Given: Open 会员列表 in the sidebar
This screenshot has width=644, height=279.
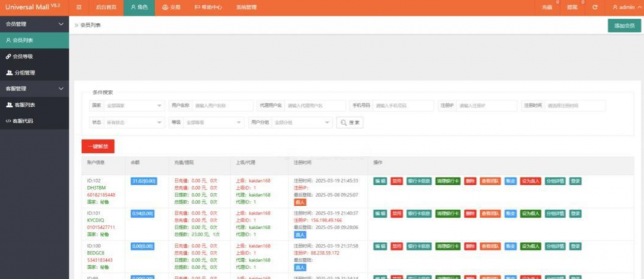Looking at the screenshot, I should [35, 40].
